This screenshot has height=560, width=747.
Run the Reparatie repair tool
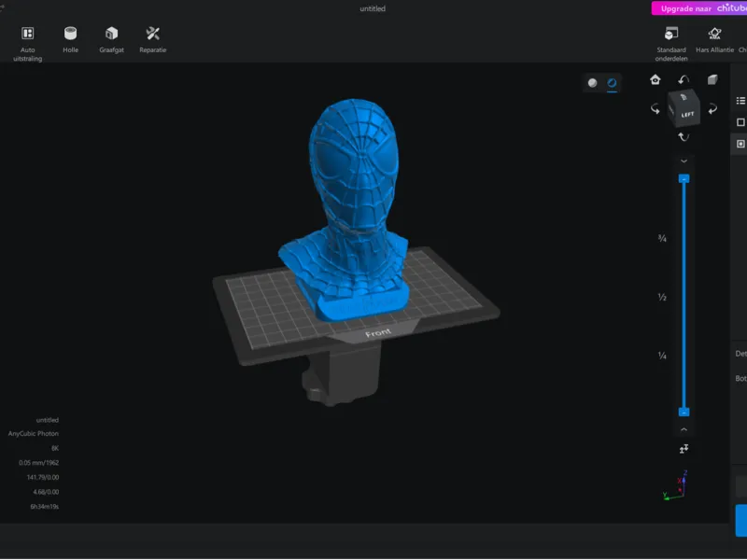(153, 39)
